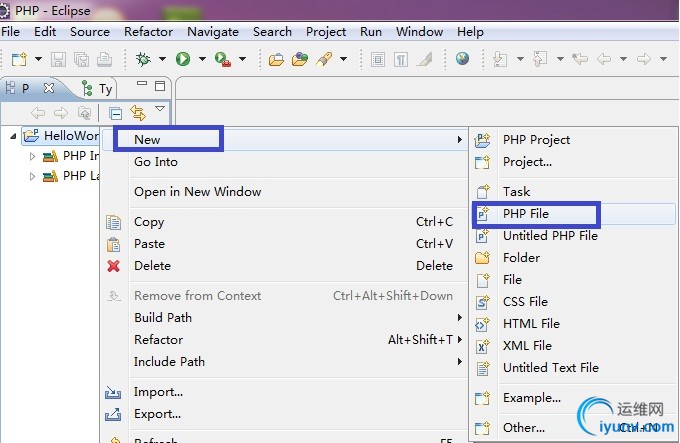Image resolution: width=680 pixels, height=443 pixels.
Task: Click the Debug bug icon
Action: 143,59
